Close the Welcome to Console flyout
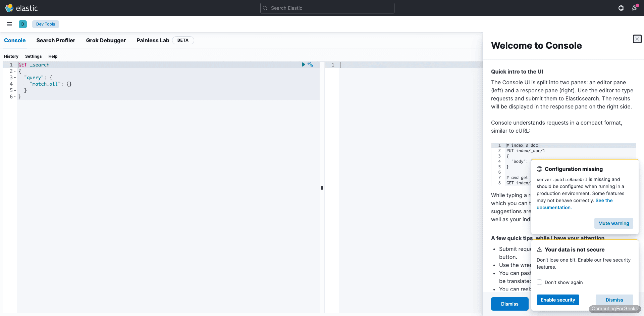Viewport: 644px width, 316px height. [637, 39]
